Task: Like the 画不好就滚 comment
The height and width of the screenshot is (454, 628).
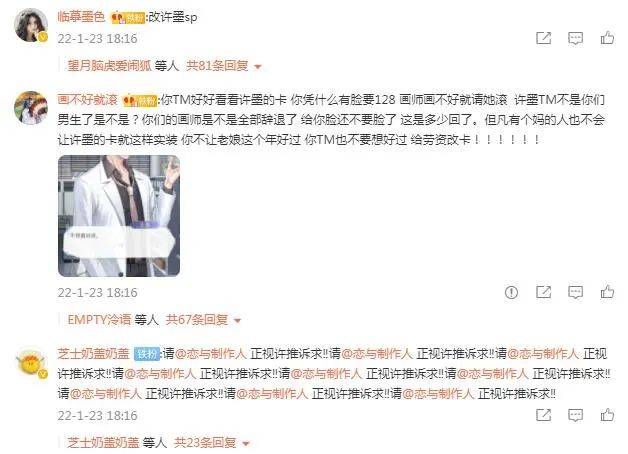Action: tap(607, 291)
